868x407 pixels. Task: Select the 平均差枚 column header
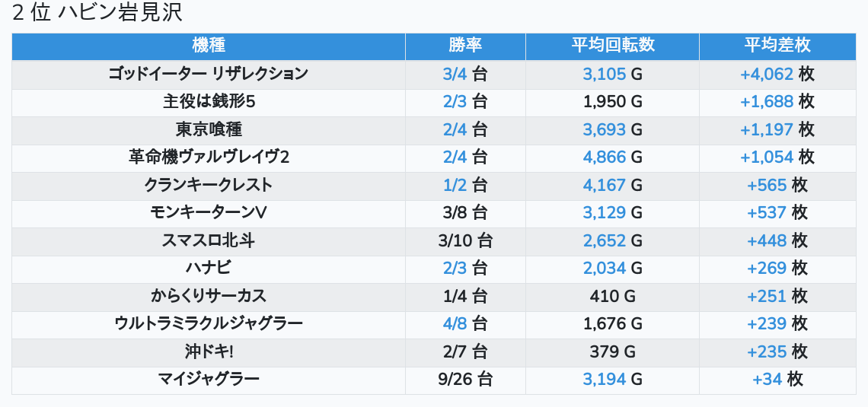777,46
